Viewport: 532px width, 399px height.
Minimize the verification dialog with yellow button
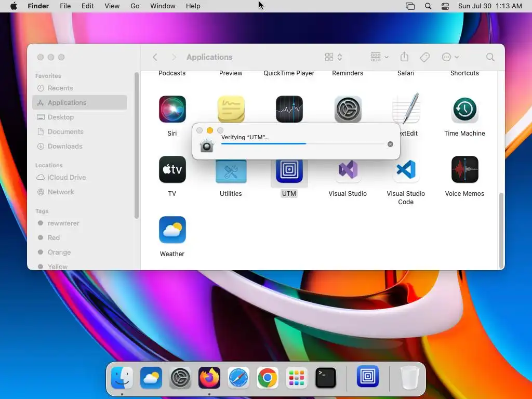tap(210, 130)
